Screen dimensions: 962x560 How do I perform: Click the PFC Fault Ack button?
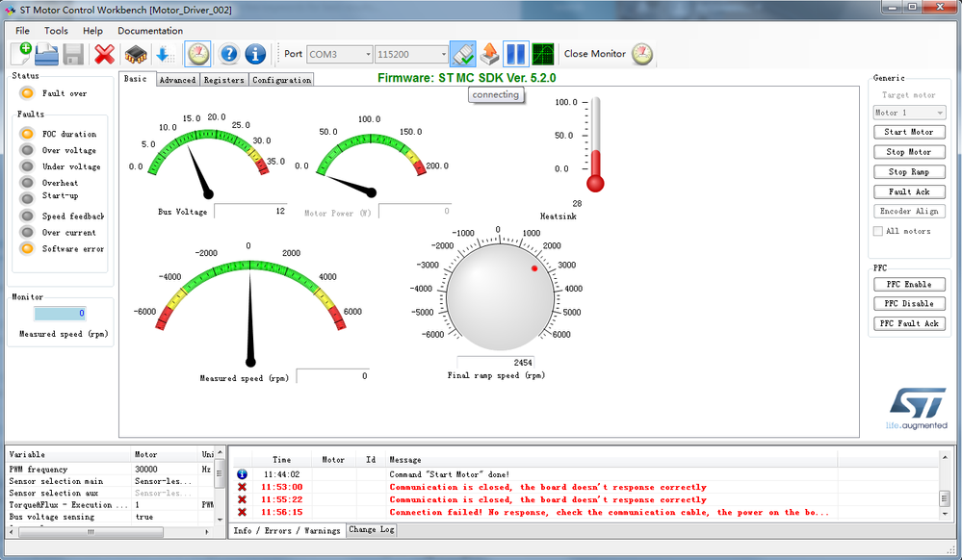click(909, 323)
